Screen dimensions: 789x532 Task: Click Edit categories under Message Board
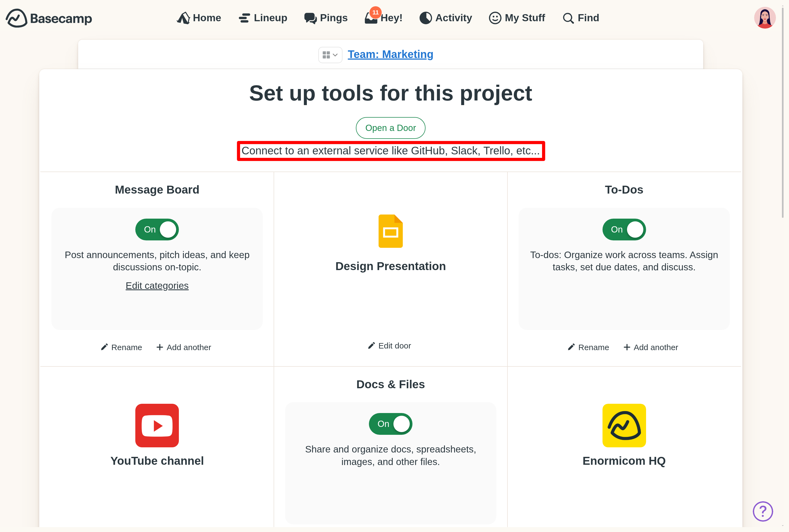[157, 285]
